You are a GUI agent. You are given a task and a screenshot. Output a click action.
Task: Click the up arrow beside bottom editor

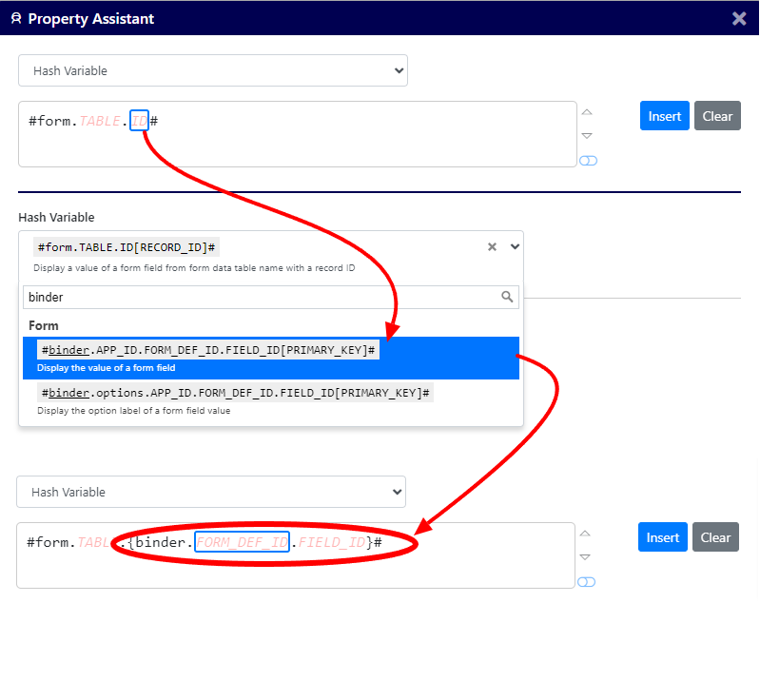(x=586, y=534)
